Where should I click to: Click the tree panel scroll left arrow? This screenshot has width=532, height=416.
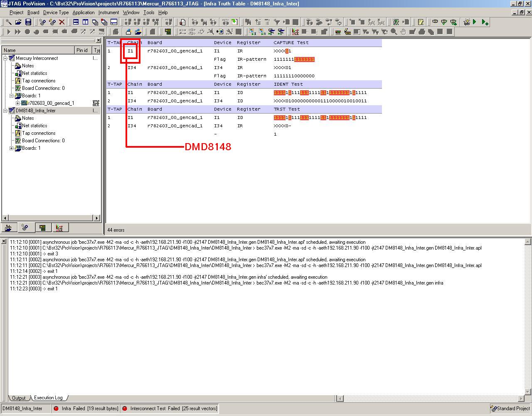(5, 218)
